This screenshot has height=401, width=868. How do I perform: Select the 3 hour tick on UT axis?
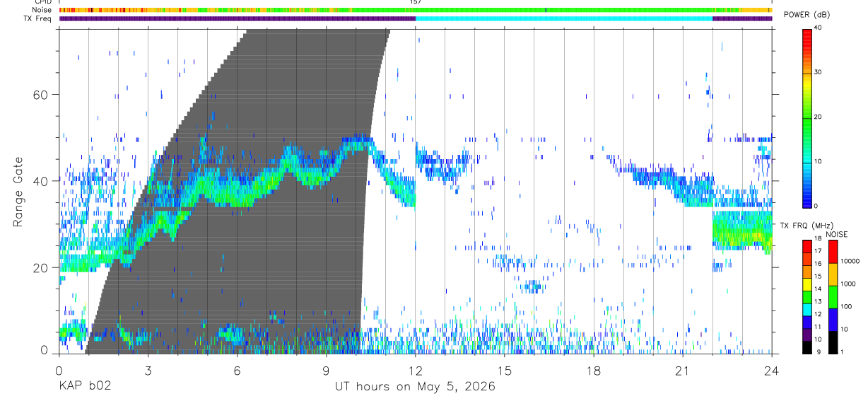point(148,369)
